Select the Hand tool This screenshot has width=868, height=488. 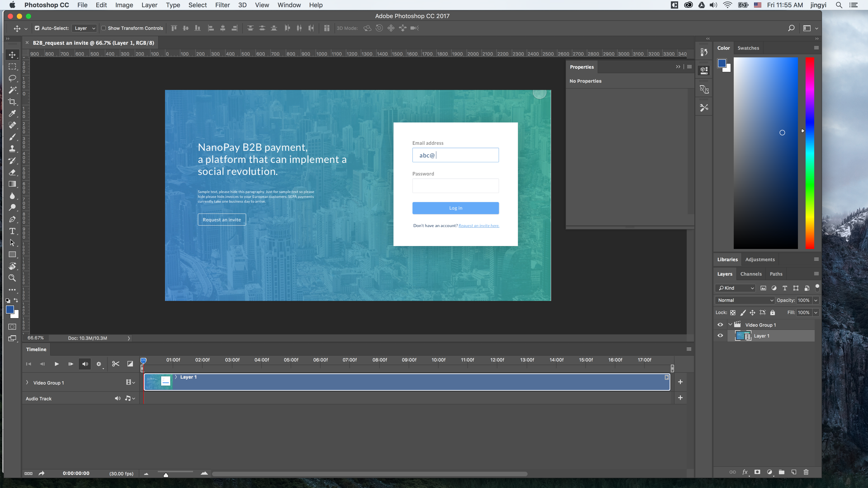[x=12, y=266]
